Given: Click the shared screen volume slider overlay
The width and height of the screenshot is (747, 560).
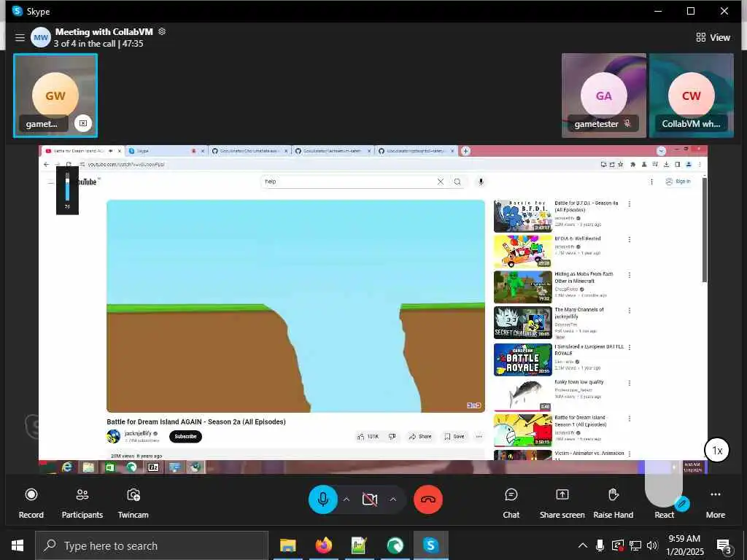Looking at the screenshot, I should point(67,190).
